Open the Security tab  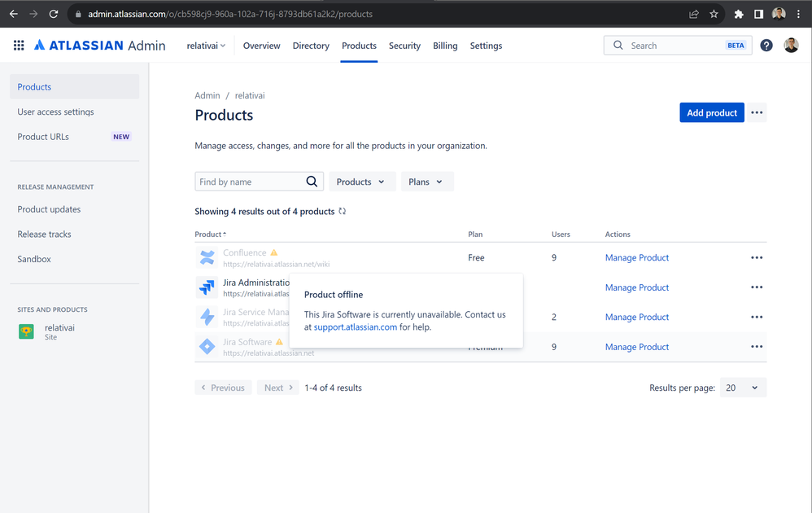404,46
